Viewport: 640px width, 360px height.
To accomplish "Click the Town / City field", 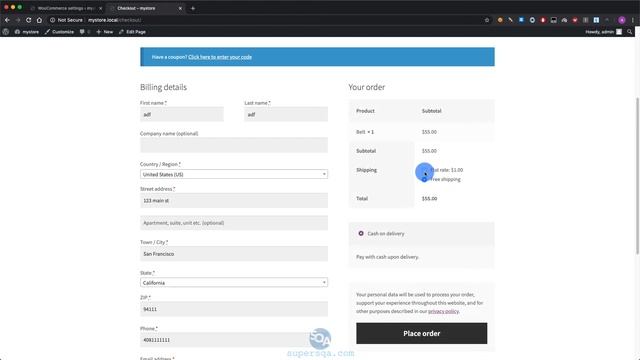I will point(234,254).
